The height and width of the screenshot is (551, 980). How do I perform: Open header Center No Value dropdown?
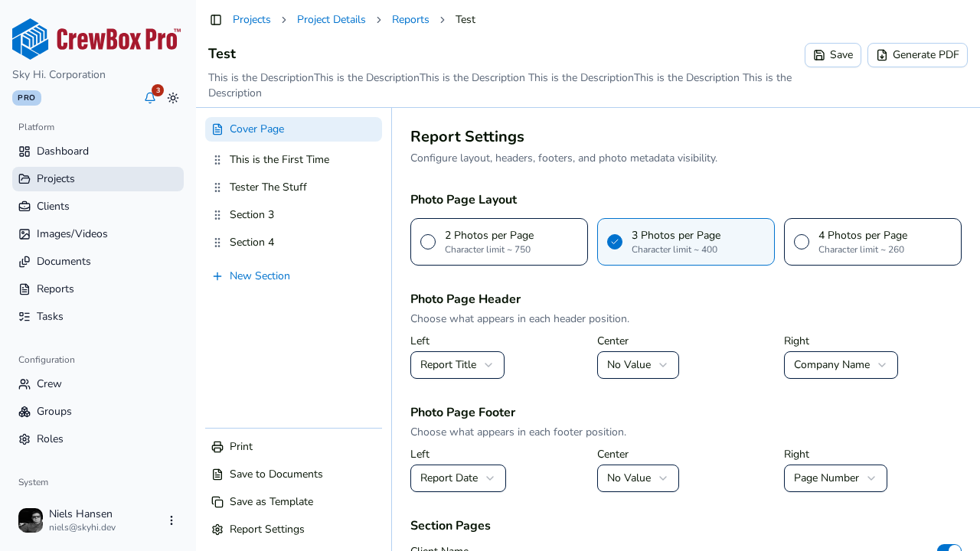coord(638,365)
